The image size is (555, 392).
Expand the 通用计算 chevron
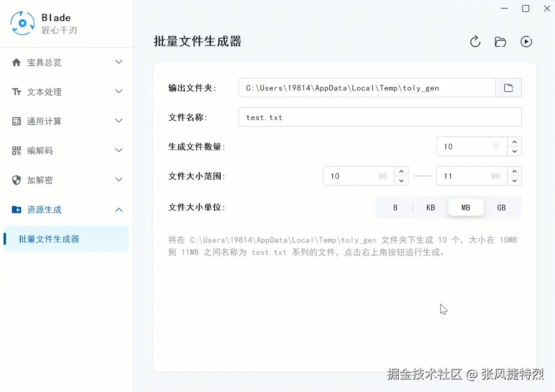[x=119, y=121]
